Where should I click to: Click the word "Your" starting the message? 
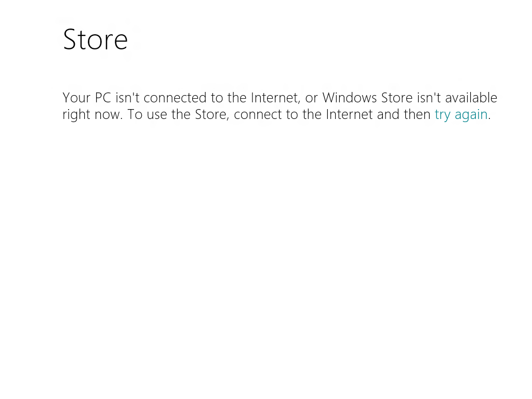76,98
